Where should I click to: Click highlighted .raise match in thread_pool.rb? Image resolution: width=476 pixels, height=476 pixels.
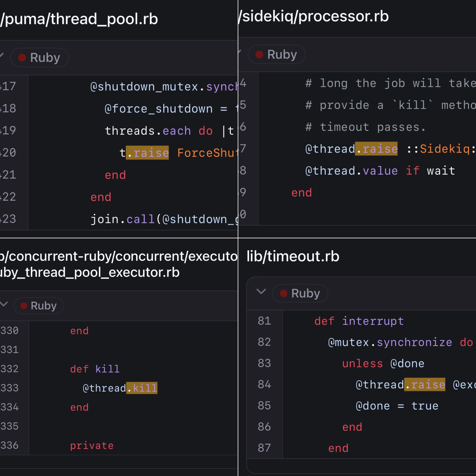(x=147, y=153)
